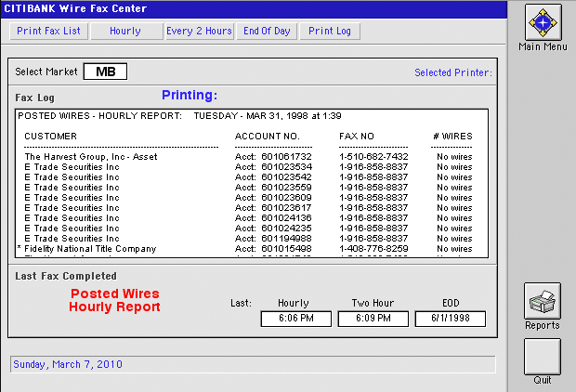Click the Last Hourly time field 6:06 PM
The image size is (576, 392).
point(296,319)
